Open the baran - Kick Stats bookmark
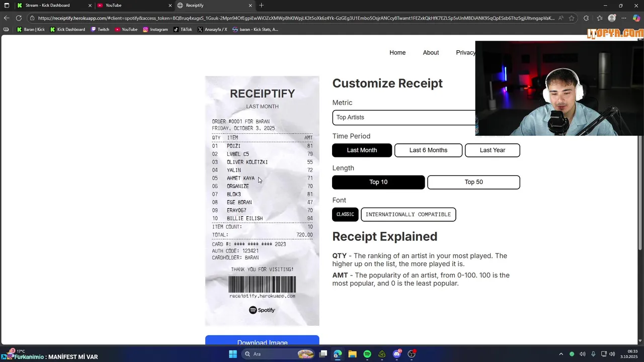The height and width of the screenshot is (362, 644). (x=255, y=29)
